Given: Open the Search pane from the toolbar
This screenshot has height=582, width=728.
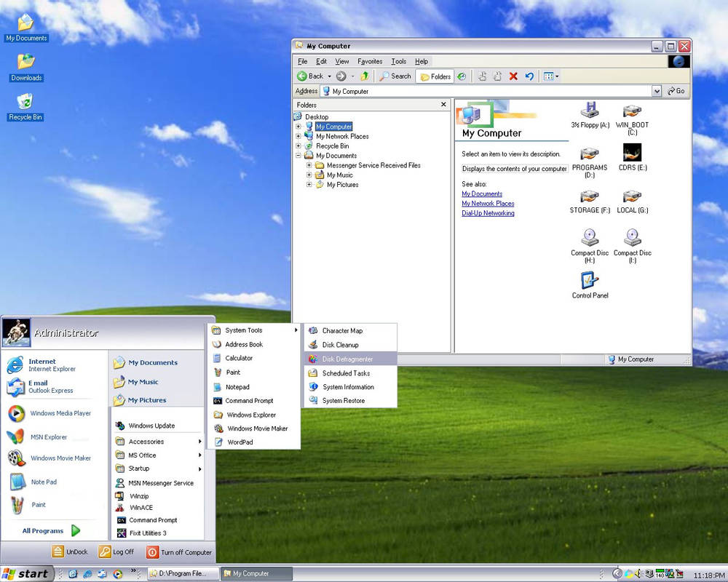Looking at the screenshot, I should [395, 76].
